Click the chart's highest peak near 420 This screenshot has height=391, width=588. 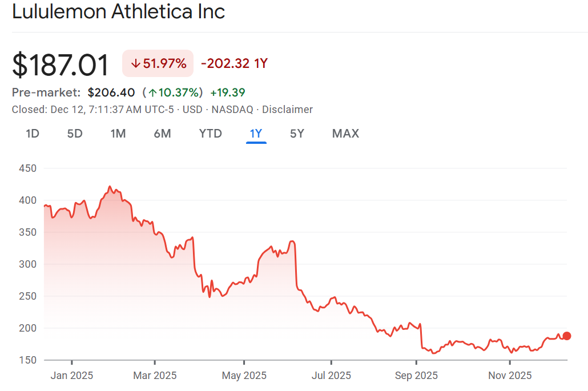point(110,187)
